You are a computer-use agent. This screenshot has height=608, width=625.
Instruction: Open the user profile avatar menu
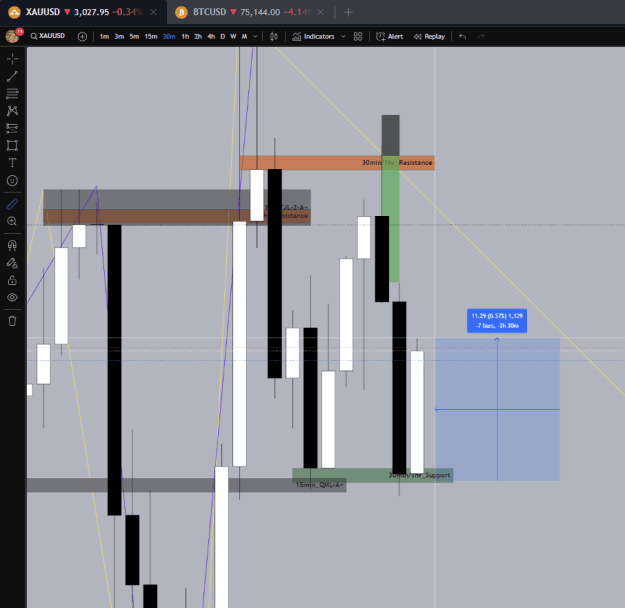12,36
